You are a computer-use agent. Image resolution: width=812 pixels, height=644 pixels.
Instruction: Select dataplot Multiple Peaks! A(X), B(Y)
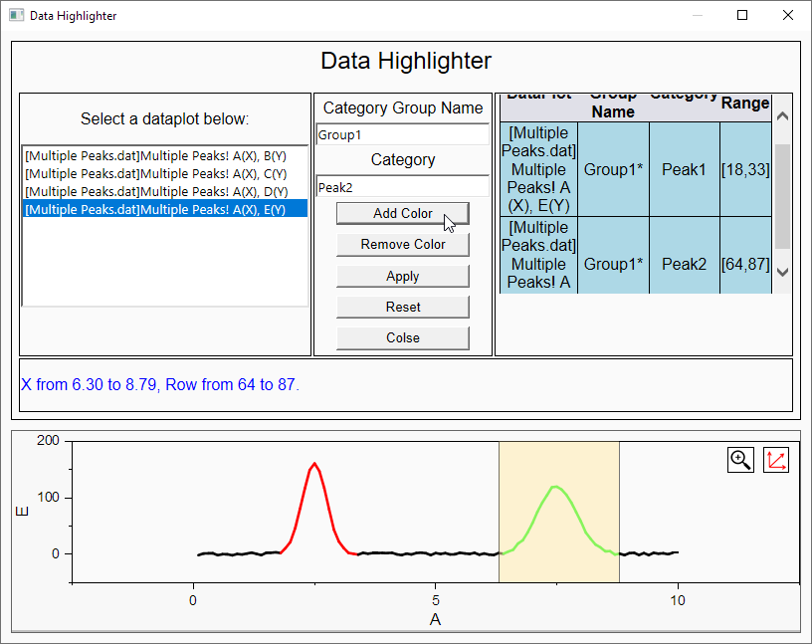[x=164, y=155]
